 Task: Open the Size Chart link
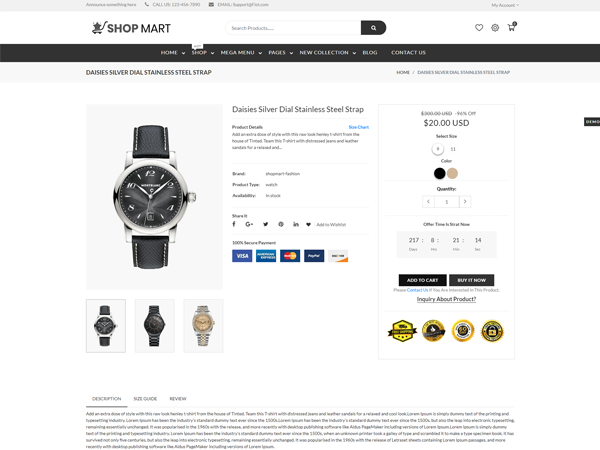coord(359,127)
